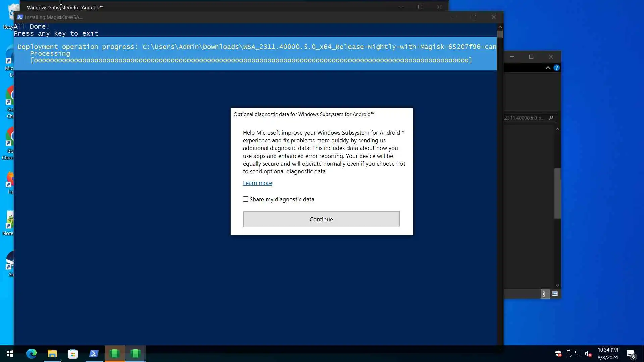644x362 pixels.
Task: Click the first green WSA taskbar icon
Action: pyautogui.click(x=115, y=354)
